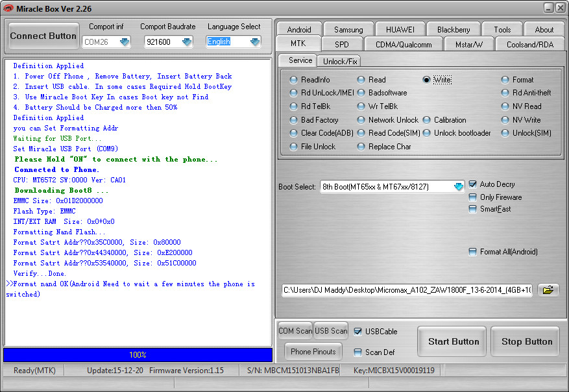
Task: Select the SPD tab
Action: point(341,44)
